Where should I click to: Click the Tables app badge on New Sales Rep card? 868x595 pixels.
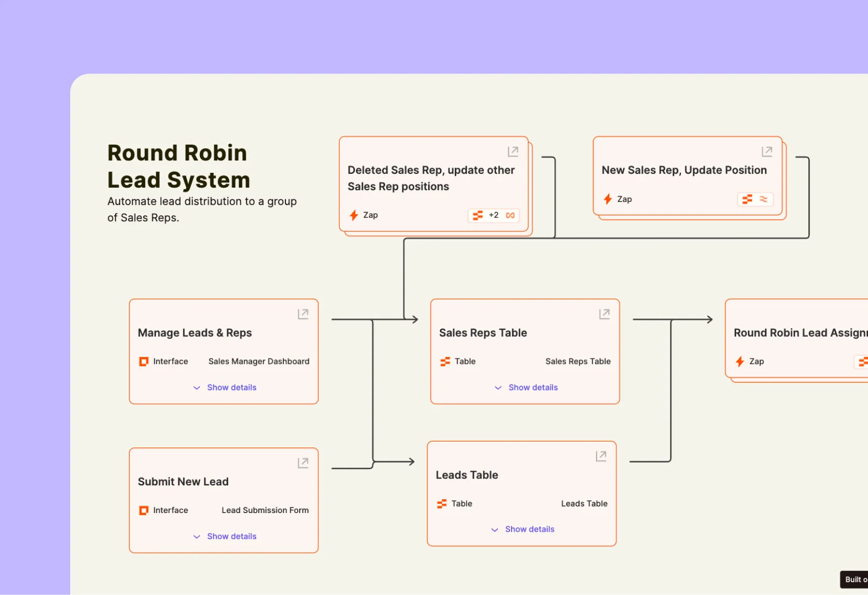tap(747, 199)
